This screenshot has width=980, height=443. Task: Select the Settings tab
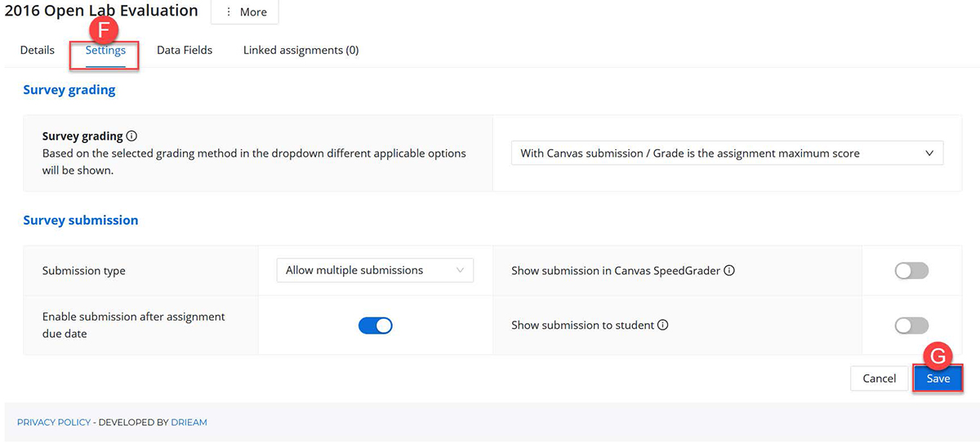105,51
